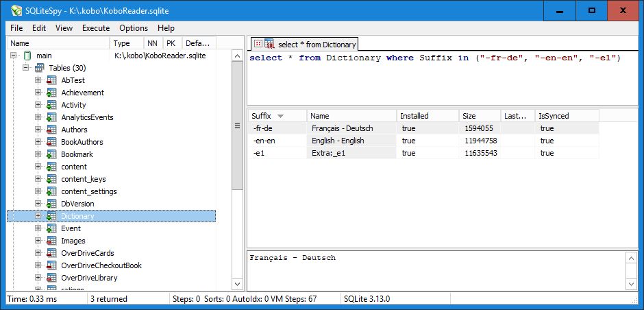Sort results by Name column header
Screen dimensions: 644x310
coord(351,116)
